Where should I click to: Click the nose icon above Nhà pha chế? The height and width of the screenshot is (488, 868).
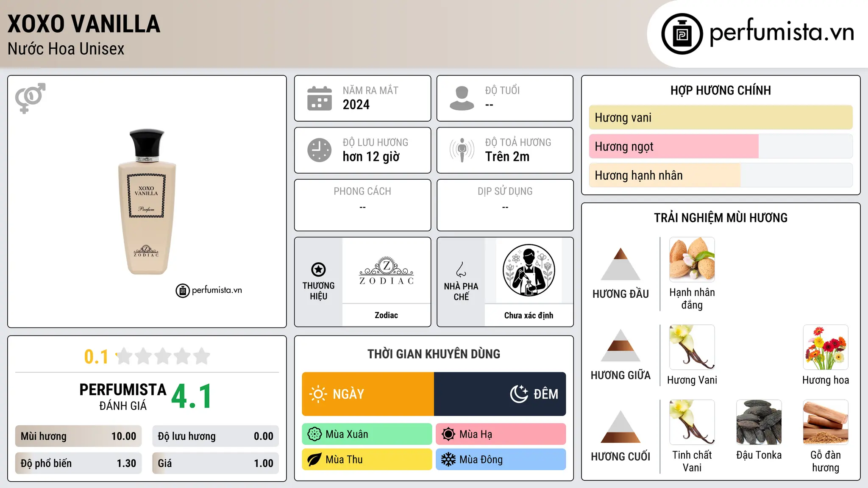click(x=461, y=269)
